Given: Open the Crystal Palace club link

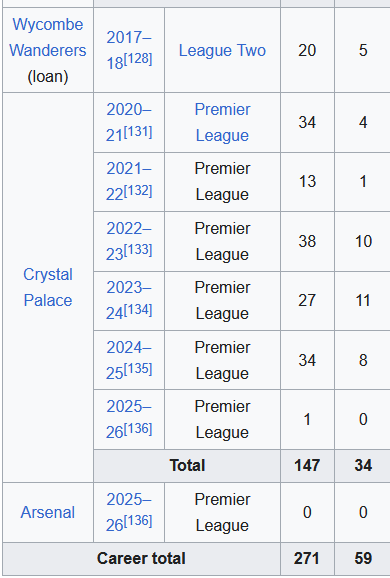Looking at the screenshot, I should tap(48, 287).
